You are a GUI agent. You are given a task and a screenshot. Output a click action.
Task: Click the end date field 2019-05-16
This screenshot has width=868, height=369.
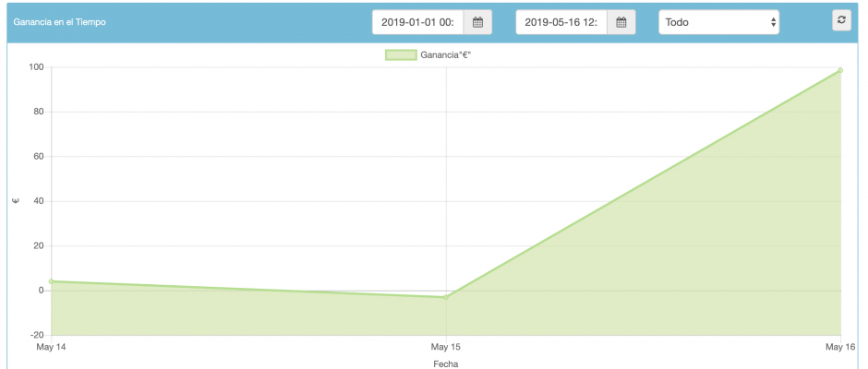[561, 22]
